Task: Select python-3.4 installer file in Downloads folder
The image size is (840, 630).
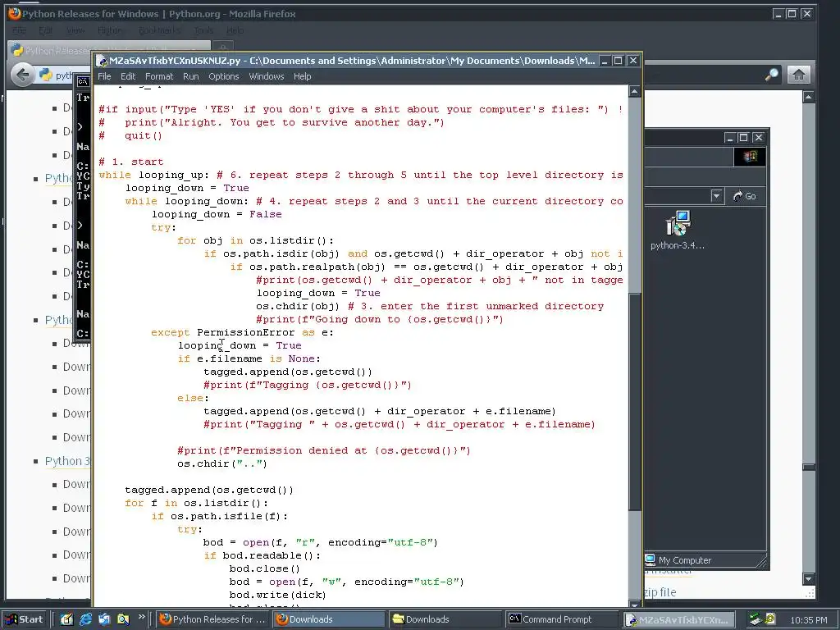Action: point(678,231)
